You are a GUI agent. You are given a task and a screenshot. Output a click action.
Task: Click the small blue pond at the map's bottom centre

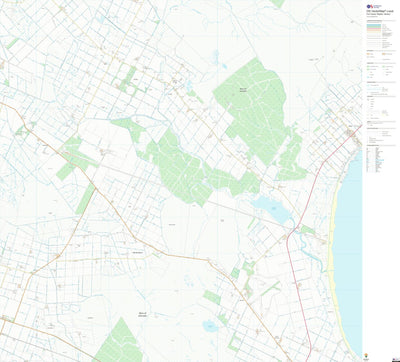(x=210, y=326)
